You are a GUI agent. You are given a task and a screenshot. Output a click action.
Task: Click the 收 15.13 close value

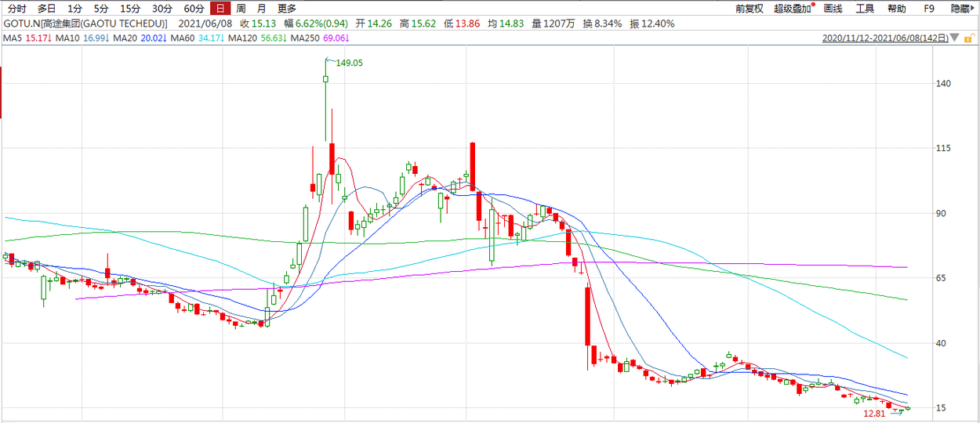pyautogui.click(x=257, y=23)
